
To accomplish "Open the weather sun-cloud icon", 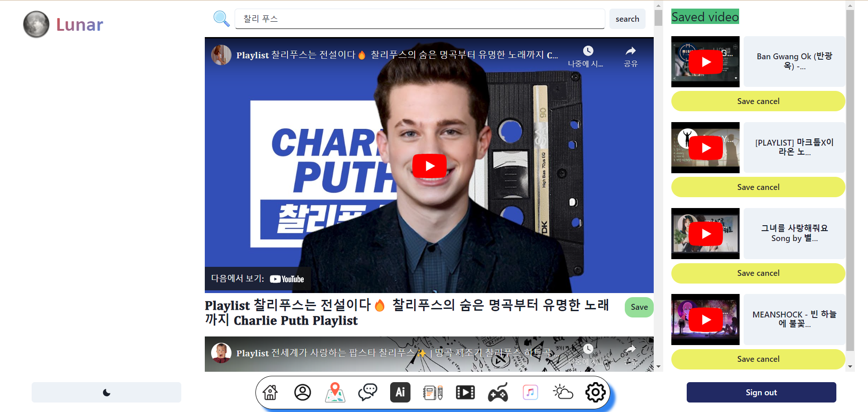I will pos(563,392).
